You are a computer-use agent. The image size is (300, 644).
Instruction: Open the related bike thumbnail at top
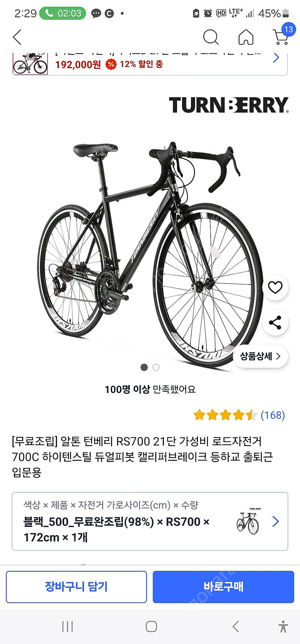click(x=30, y=63)
